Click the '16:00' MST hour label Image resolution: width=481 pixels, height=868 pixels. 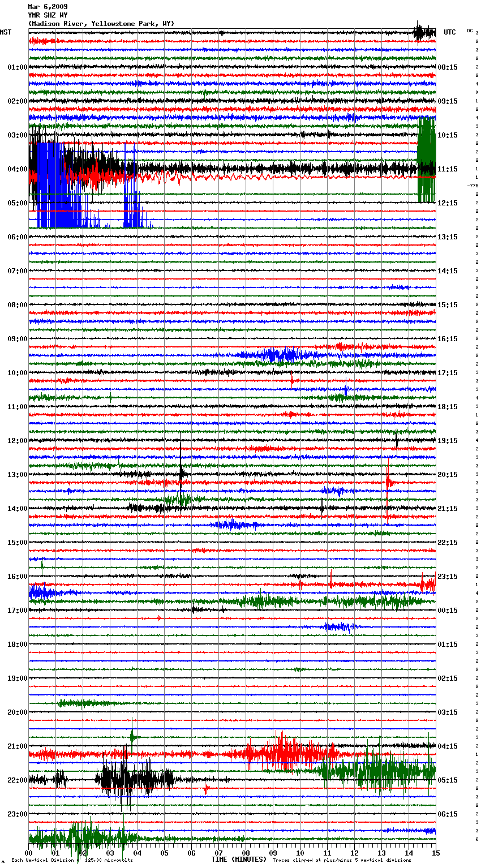click(x=17, y=577)
